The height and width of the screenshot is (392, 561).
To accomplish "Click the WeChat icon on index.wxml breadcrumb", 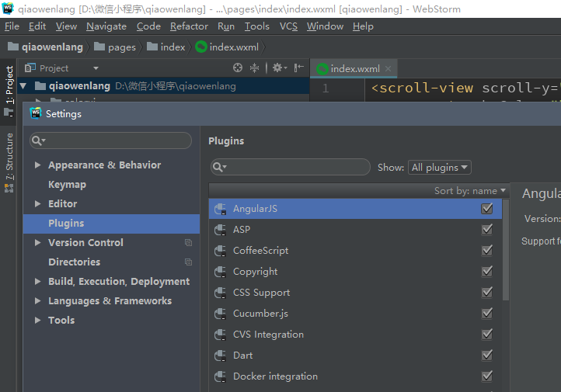I will [201, 47].
